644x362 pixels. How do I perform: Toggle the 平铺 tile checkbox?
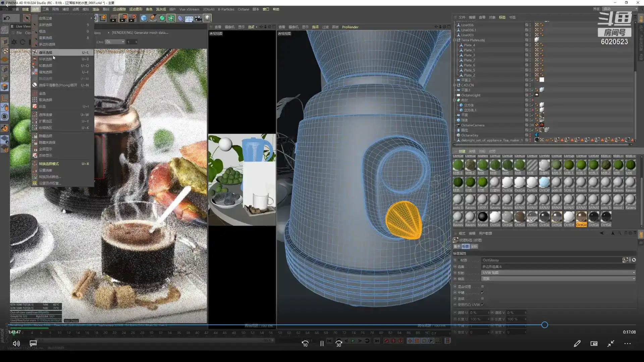click(x=482, y=293)
